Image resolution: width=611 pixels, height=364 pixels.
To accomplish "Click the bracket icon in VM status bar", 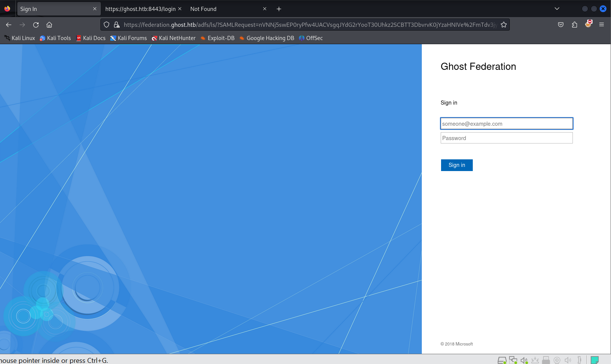I will [579, 360].
